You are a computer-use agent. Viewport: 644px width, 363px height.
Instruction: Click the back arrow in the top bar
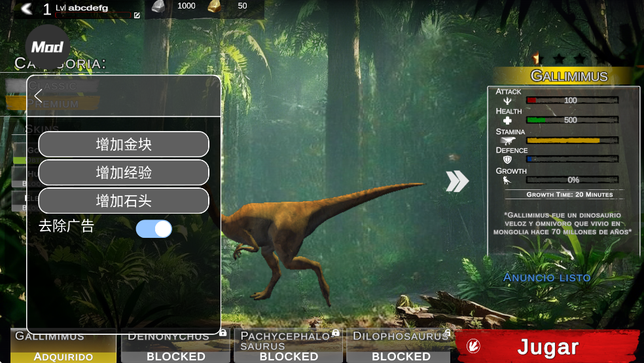point(26,9)
